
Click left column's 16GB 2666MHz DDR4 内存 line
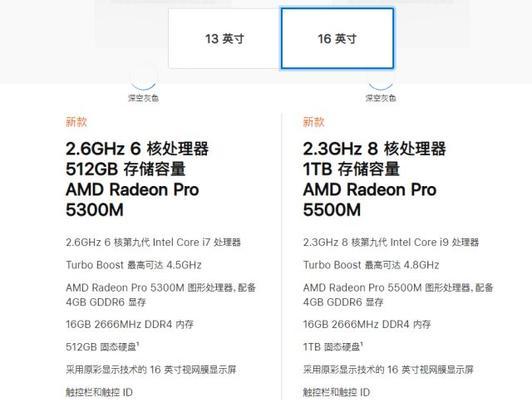tap(130, 324)
